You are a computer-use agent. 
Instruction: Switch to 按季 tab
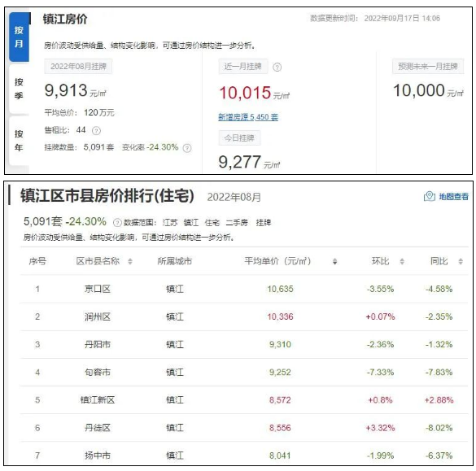point(20,89)
